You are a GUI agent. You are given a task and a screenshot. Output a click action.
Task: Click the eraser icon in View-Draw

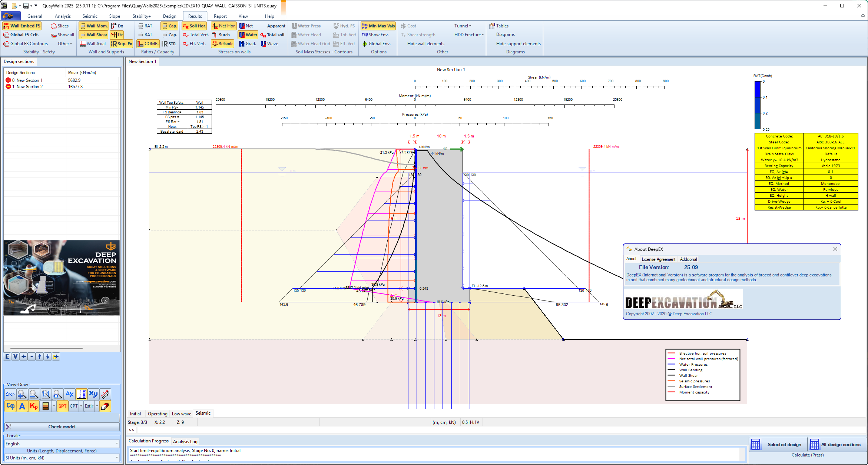click(105, 406)
